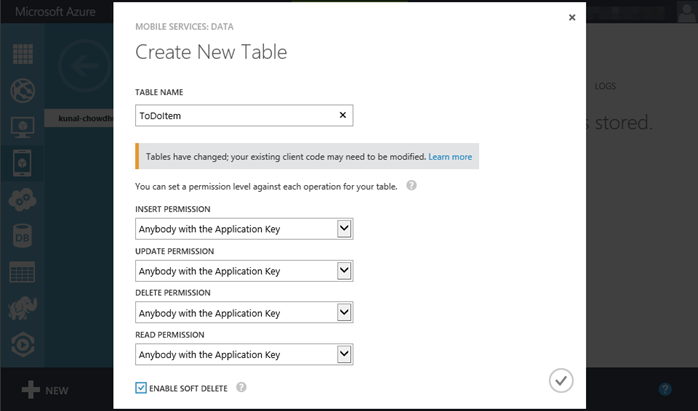Open the Read Permission dropdown
The height and width of the screenshot is (411, 698).
pyautogui.click(x=344, y=354)
